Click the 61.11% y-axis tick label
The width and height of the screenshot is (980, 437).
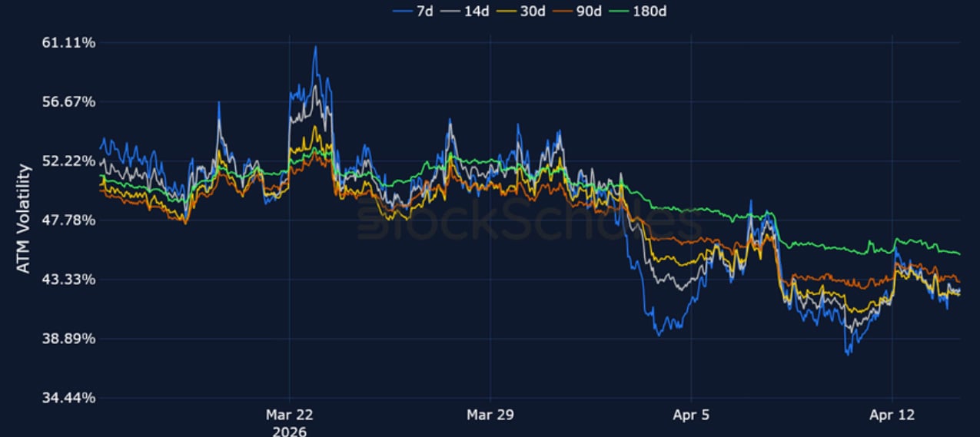(68, 43)
